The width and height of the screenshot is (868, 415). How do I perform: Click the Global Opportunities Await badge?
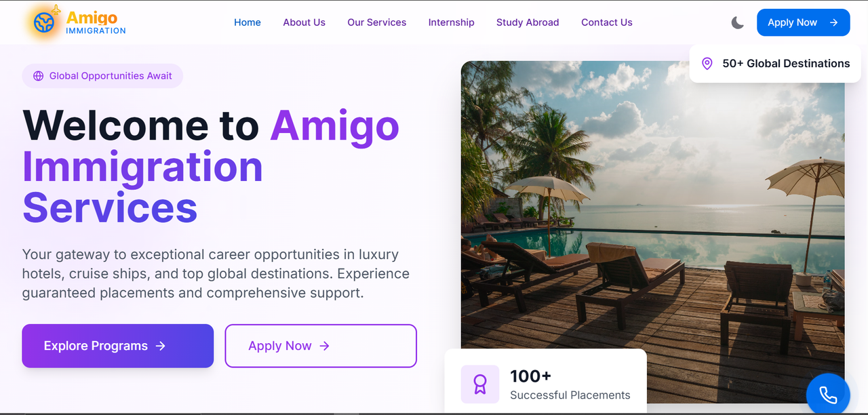(102, 76)
